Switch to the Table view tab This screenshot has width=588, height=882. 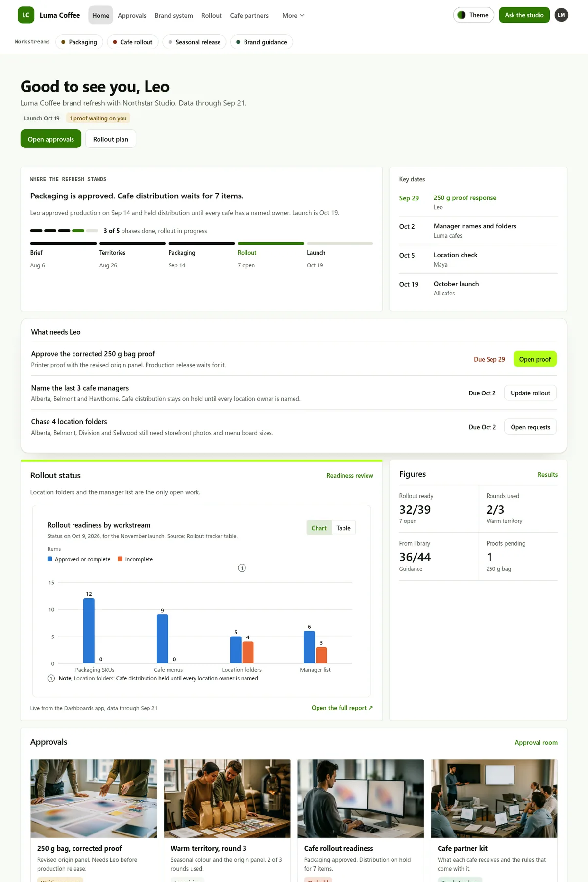pyautogui.click(x=343, y=528)
